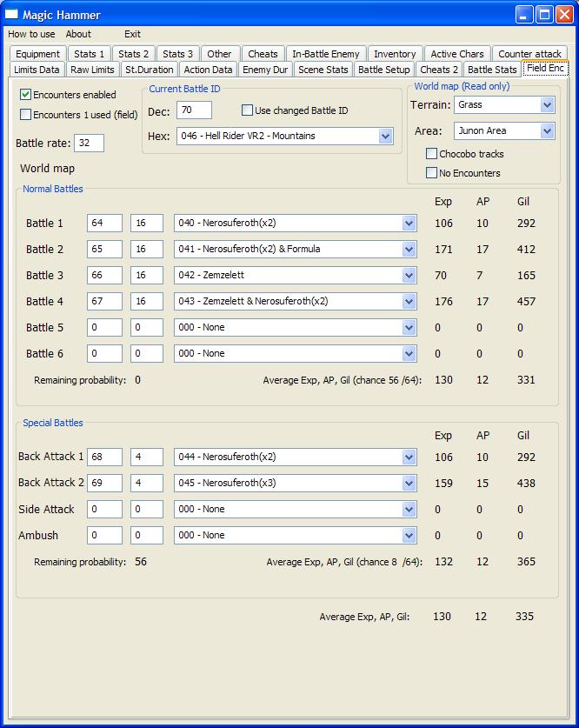Switch to the Stats 3 tab
This screenshot has height=728, width=579.
pos(177,54)
